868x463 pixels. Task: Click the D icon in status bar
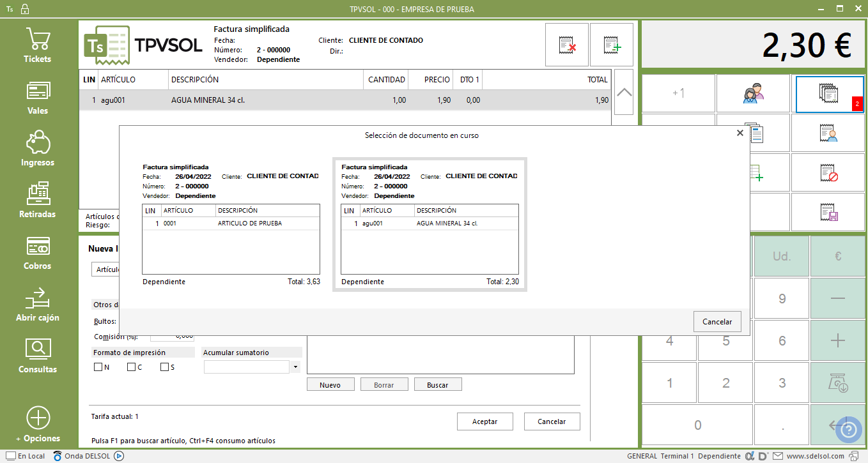[x=764, y=456]
